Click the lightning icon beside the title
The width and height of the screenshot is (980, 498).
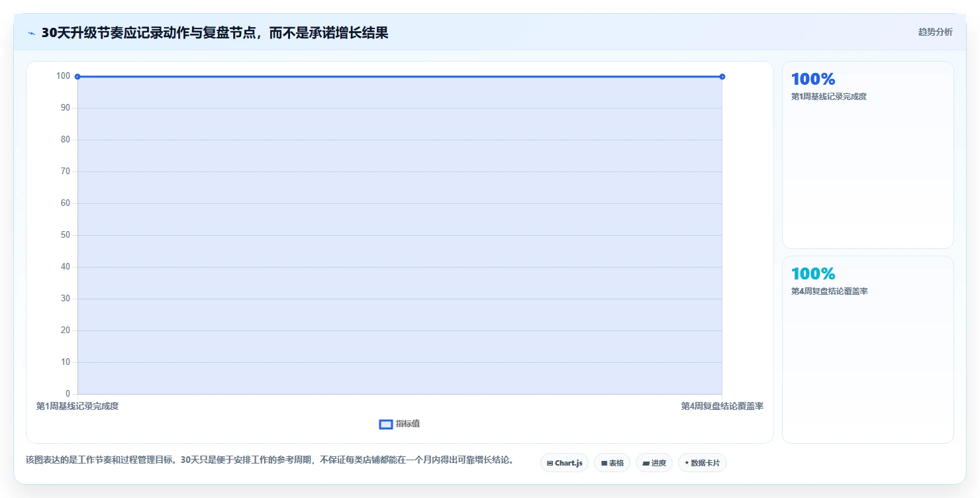pyautogui.click(x=32, y=33)
